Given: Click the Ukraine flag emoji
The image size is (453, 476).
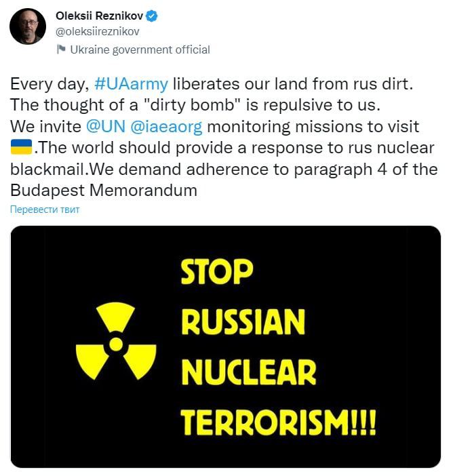Looking at the screenshot, I should 22,148.
